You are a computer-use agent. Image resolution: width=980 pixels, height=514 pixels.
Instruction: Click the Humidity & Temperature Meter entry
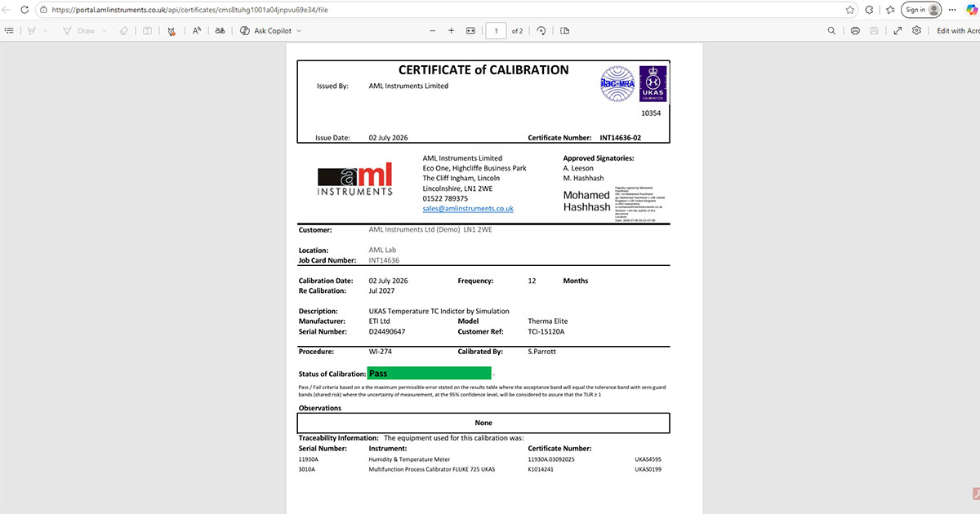409,459
